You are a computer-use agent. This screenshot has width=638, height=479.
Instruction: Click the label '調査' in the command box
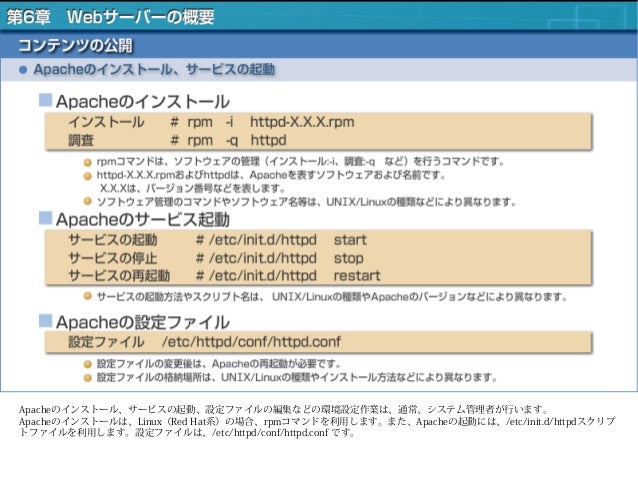pyautogui.click(x=81, y=140)
